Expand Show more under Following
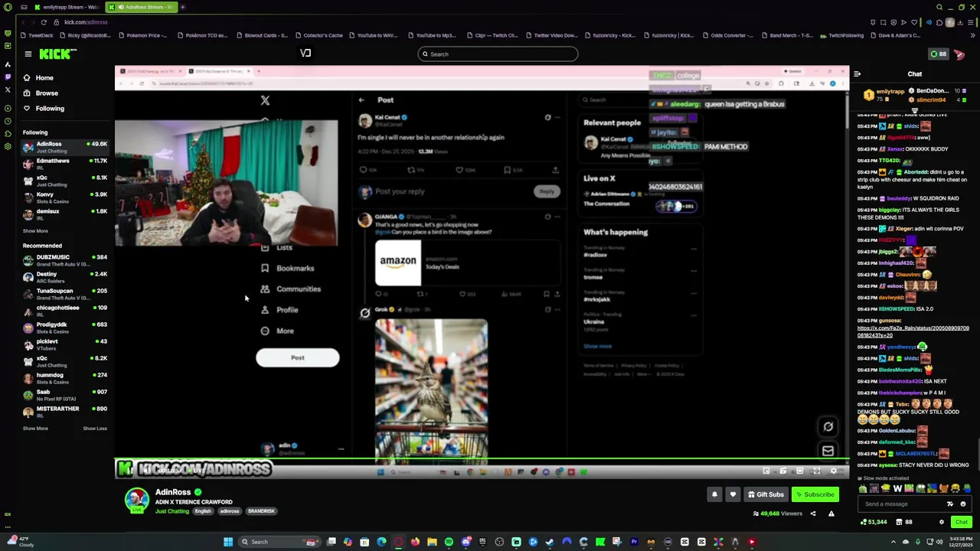The height and width of the screenshot is (551, 980). click(35, 230)
